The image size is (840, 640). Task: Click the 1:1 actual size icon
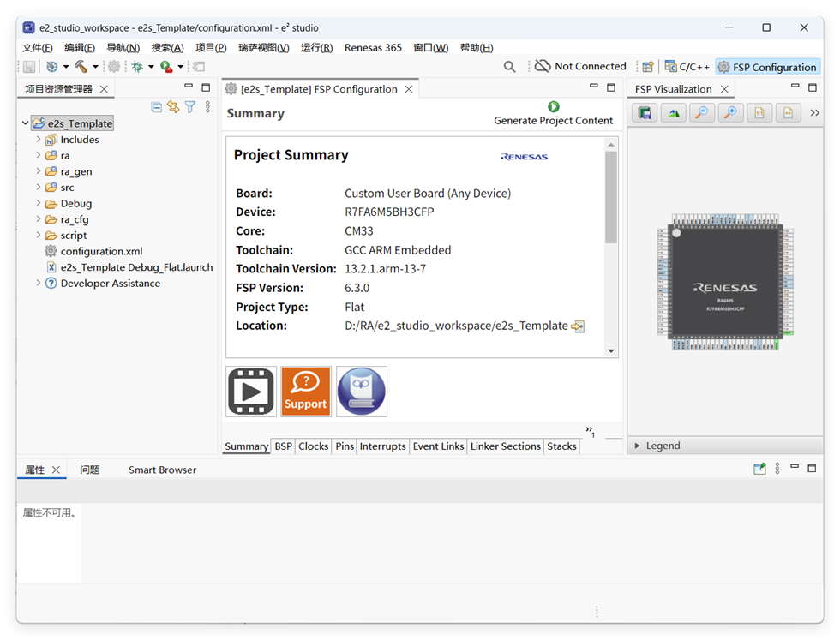click(759, 112)
